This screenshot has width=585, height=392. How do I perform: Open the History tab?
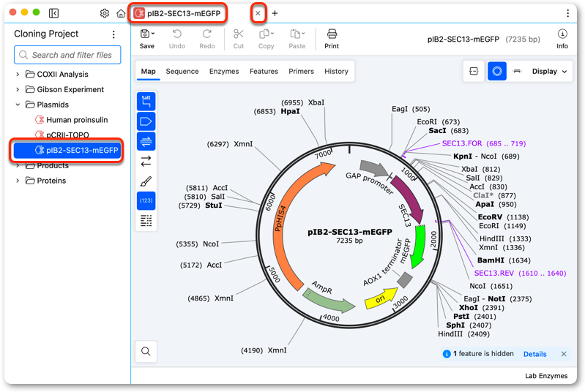pos(336,71)
